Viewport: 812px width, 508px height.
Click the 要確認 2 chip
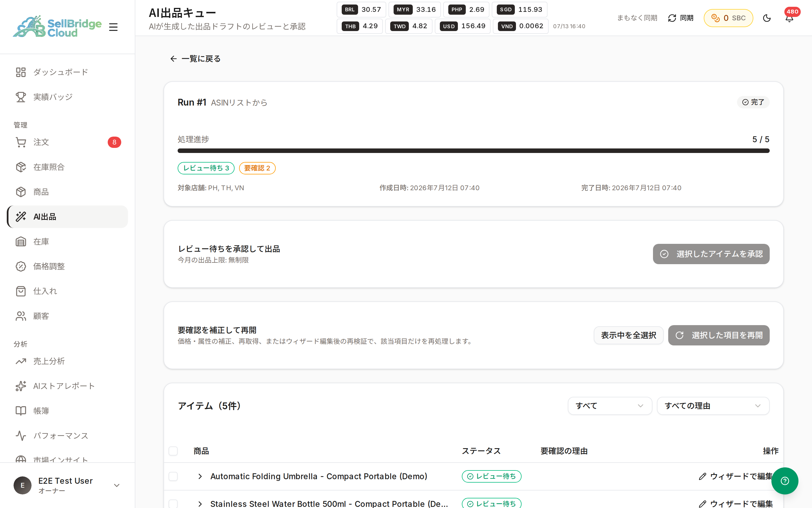point(257,168)
